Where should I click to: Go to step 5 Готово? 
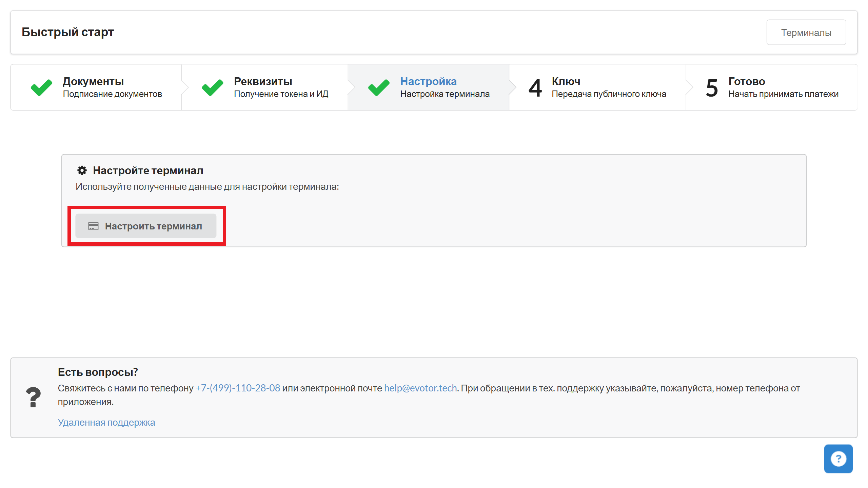pos(771,87)
